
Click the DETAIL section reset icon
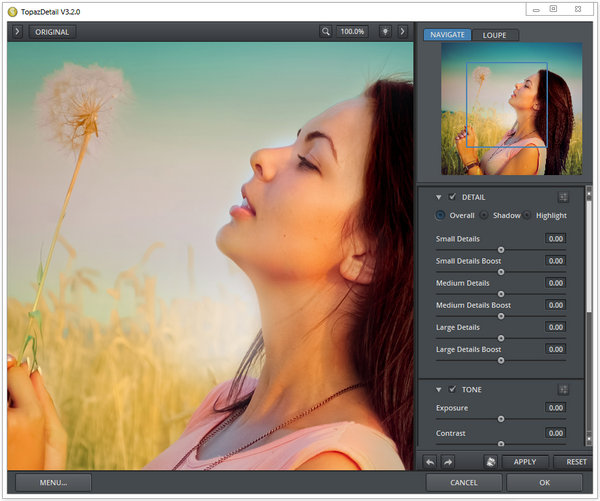coord(563,197)
